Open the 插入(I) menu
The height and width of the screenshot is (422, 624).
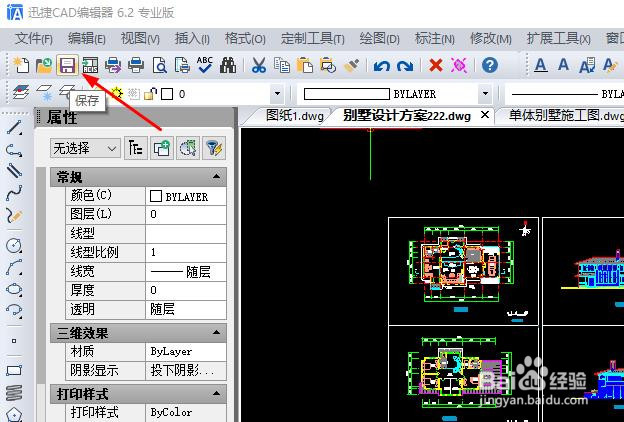tap(192, 39)
